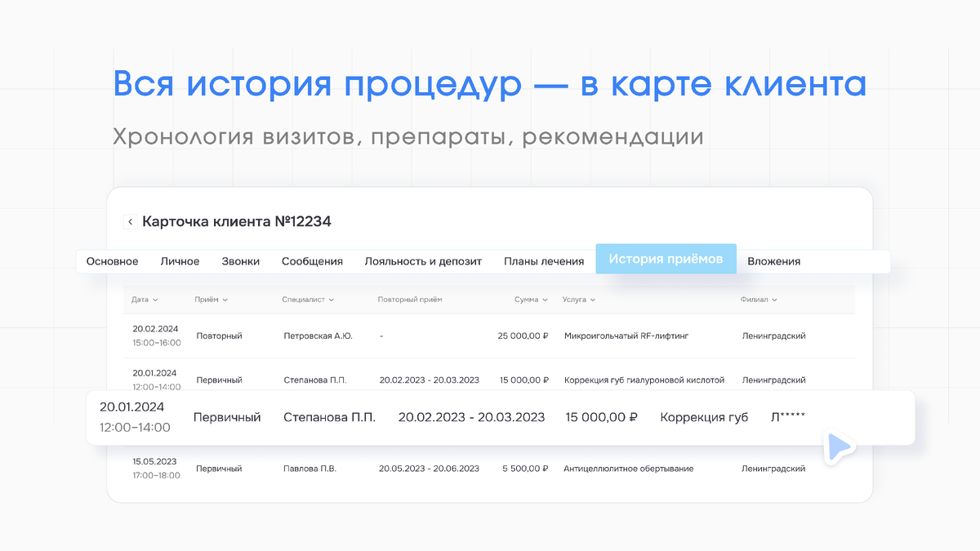
Task: Select the 25 000,00 ₽ amount
Action: [x=523, y=335]
